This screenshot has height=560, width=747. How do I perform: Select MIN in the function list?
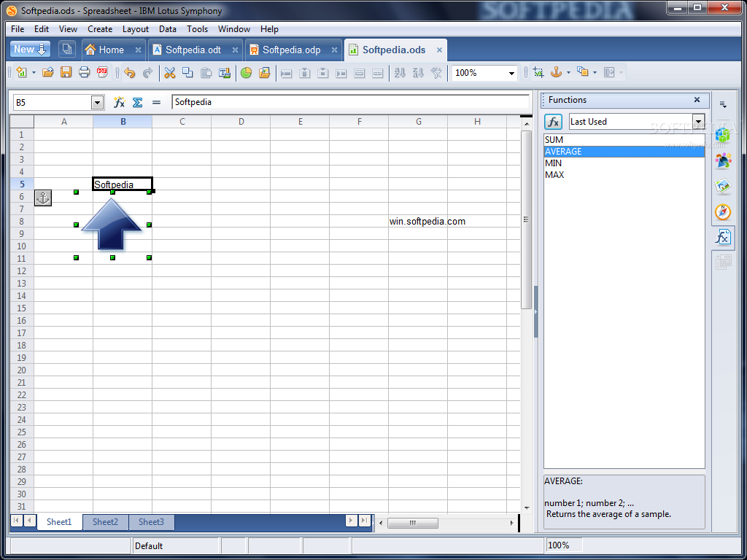coord(624,163)
